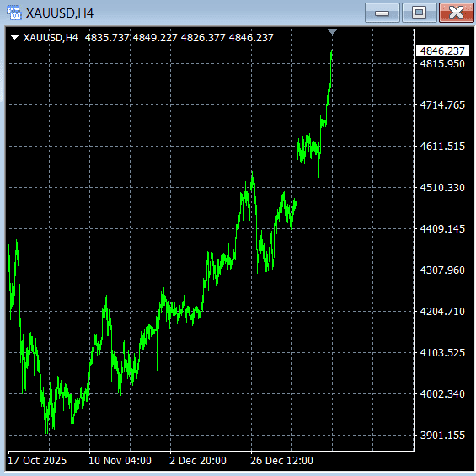Click the 4611.515 price scale label
The width and height of the screenshot is (476, 476).
click(442, 147)
